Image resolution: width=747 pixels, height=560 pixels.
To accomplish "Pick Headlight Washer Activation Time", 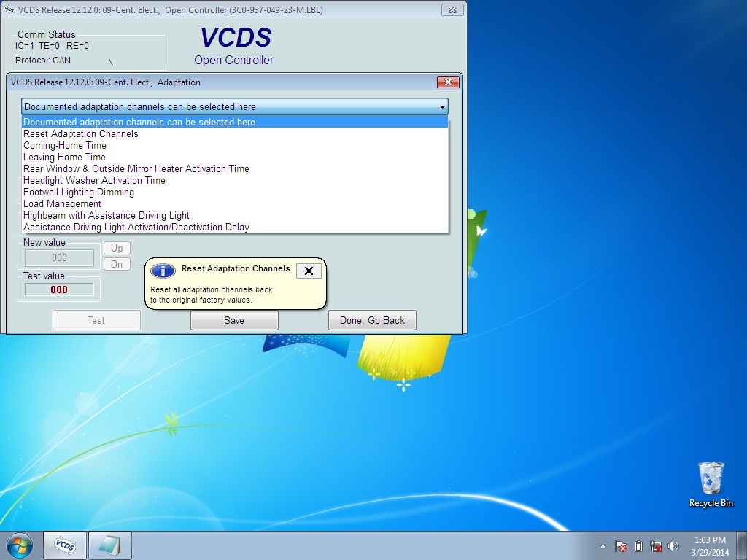I will pos(94,181).
